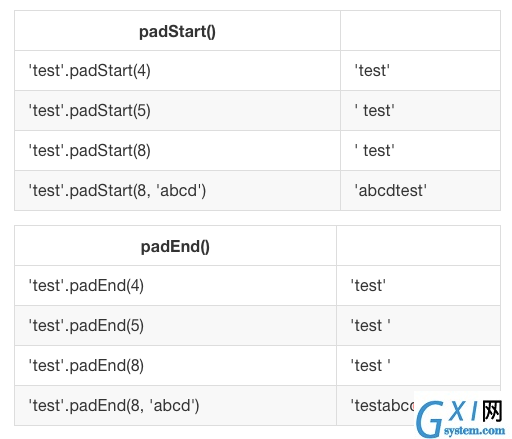The width and height of the screenshot is (512, 439).
Task: Click the empty header cell beside padEnd()
Action: click(418, 246)
